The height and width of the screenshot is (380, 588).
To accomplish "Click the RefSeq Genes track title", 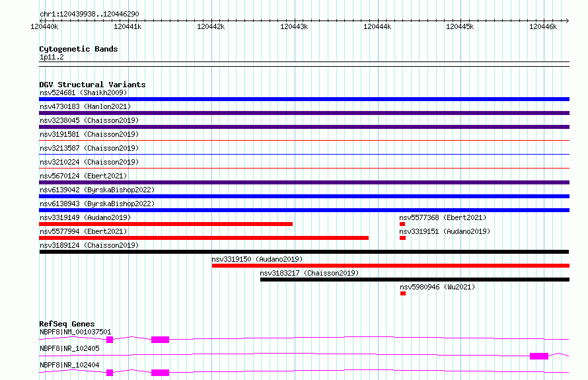I will tap(67, 324).
